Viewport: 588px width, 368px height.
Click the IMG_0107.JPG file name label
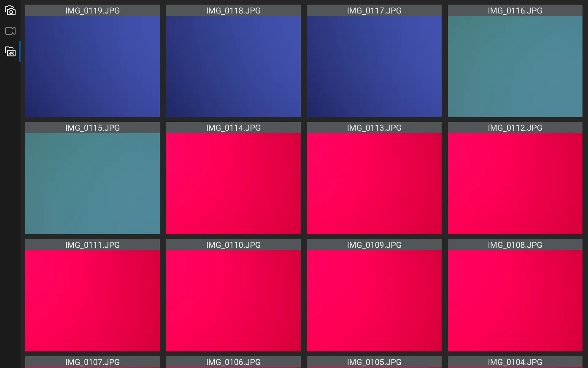pyautogui.click(x=92, y=362)
